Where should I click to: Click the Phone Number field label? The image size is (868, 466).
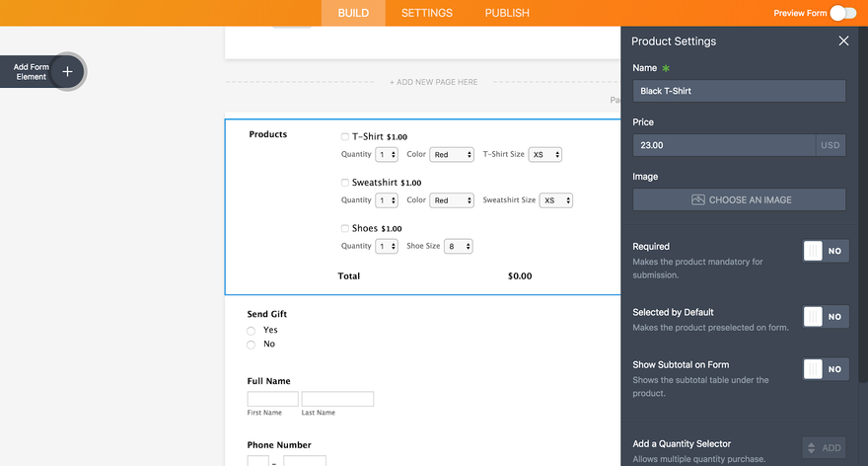point(279,445)
